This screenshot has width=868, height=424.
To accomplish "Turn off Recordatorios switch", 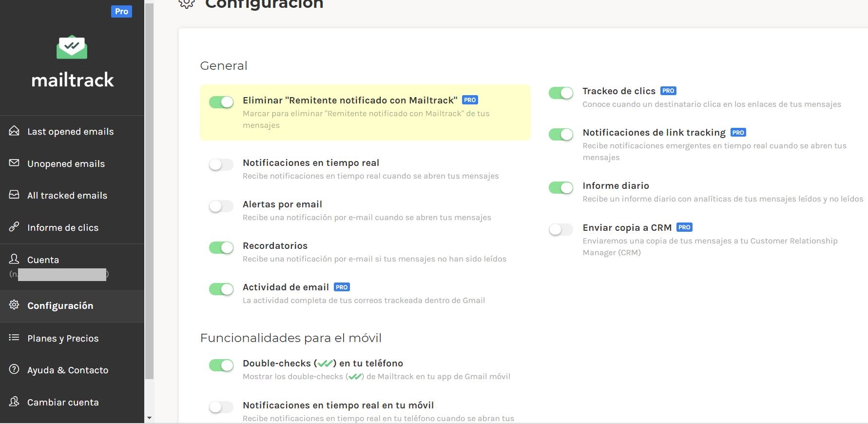I will (x=221, y=247).
